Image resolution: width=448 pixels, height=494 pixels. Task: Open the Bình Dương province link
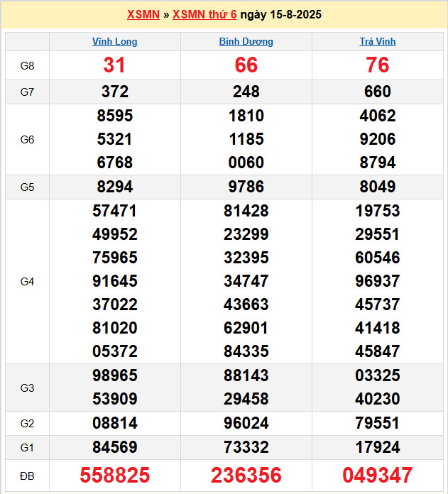246,42
